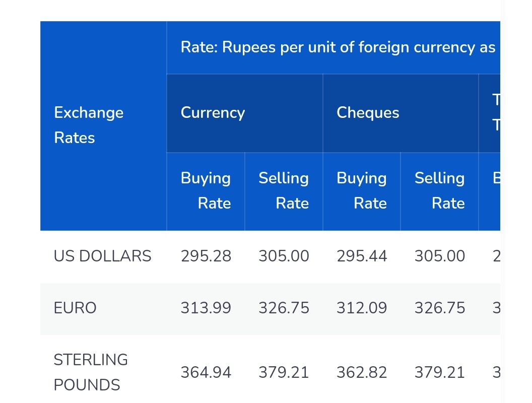The height and width of the screenshot is (403, 532).
Task: Click Euro cheque buying value 312.09
Action: pyautogui.click(x=362, y=308)
